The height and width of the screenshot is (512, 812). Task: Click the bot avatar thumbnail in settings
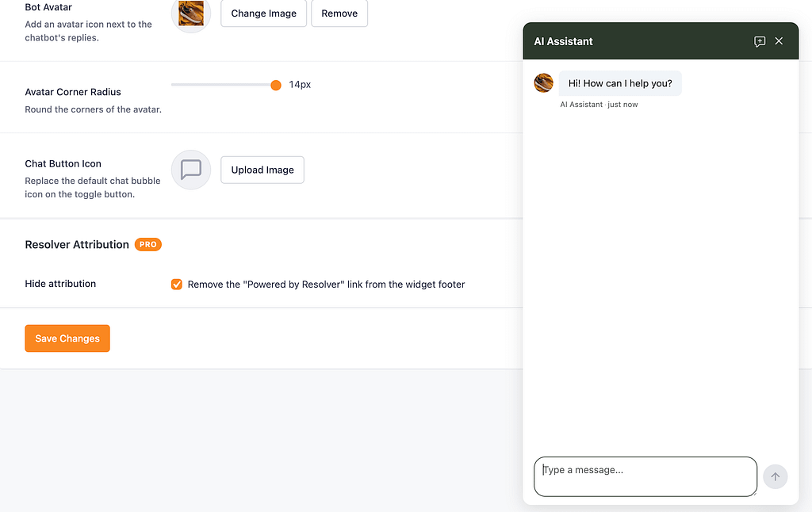[191, 13]
